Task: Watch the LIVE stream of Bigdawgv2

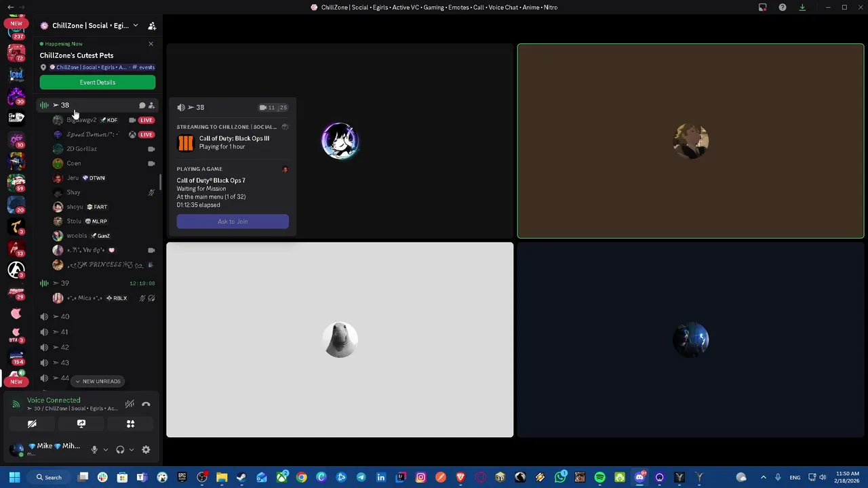Action: click(x=146, y=120)
